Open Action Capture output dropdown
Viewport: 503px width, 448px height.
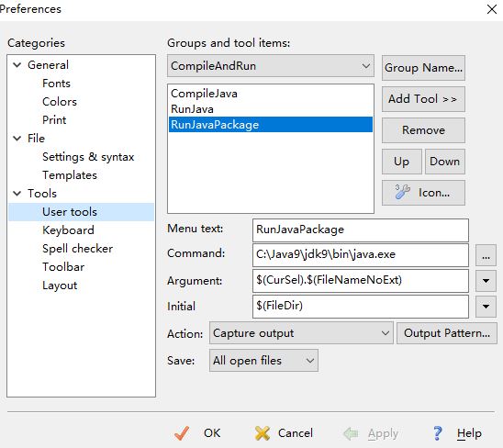(x=301, y=333)
